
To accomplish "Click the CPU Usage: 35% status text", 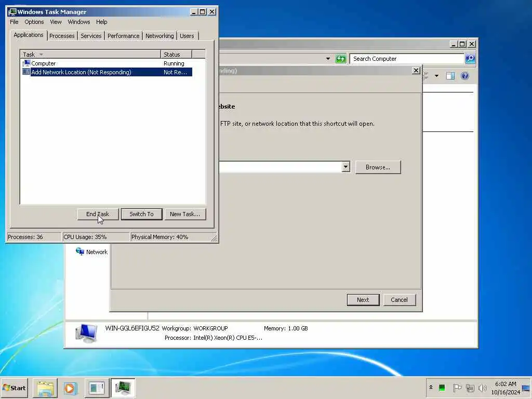I will [x=85, y=237].
